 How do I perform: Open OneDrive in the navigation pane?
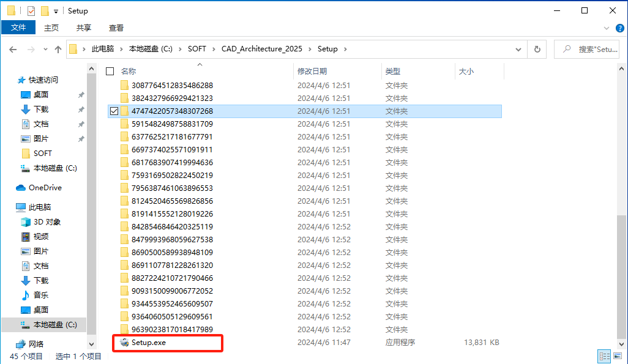(x=45, y=187)
